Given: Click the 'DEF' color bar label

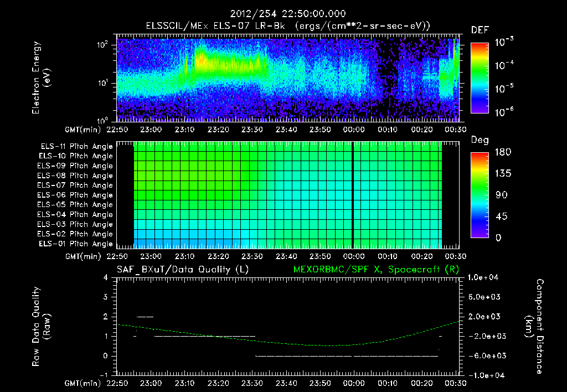Looking at the screenshot, I should coord(480,30).
